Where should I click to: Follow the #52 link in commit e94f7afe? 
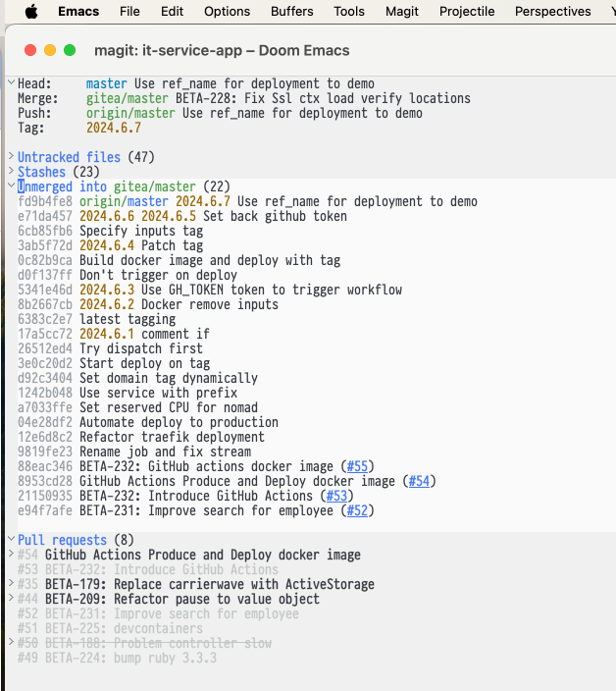point(357,510)
